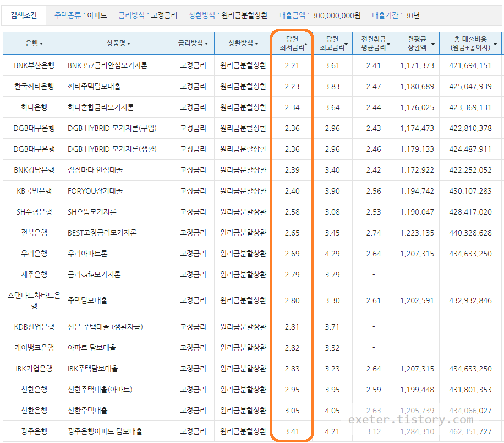
Task: Select BNK경남은행 bank cell
Action: click(34, 170)
